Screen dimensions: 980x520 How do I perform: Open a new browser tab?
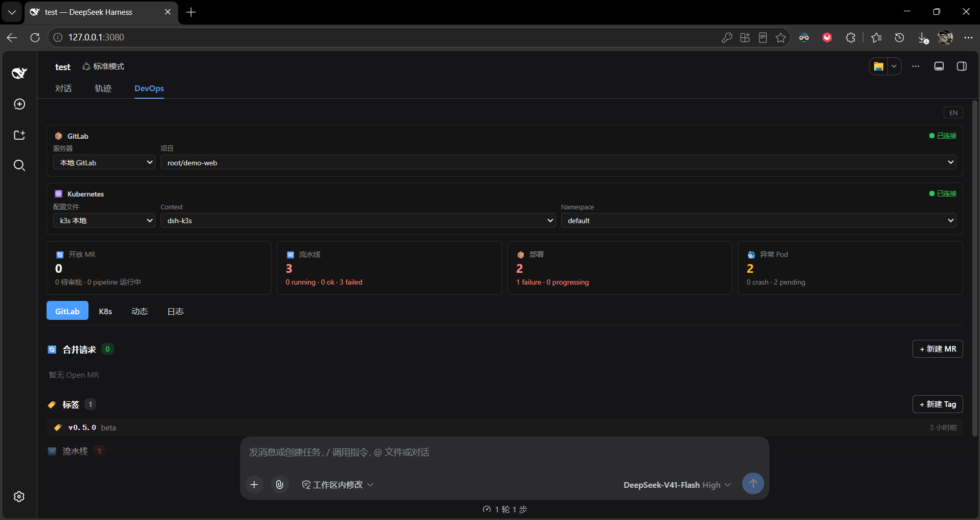tap(191, 12)
